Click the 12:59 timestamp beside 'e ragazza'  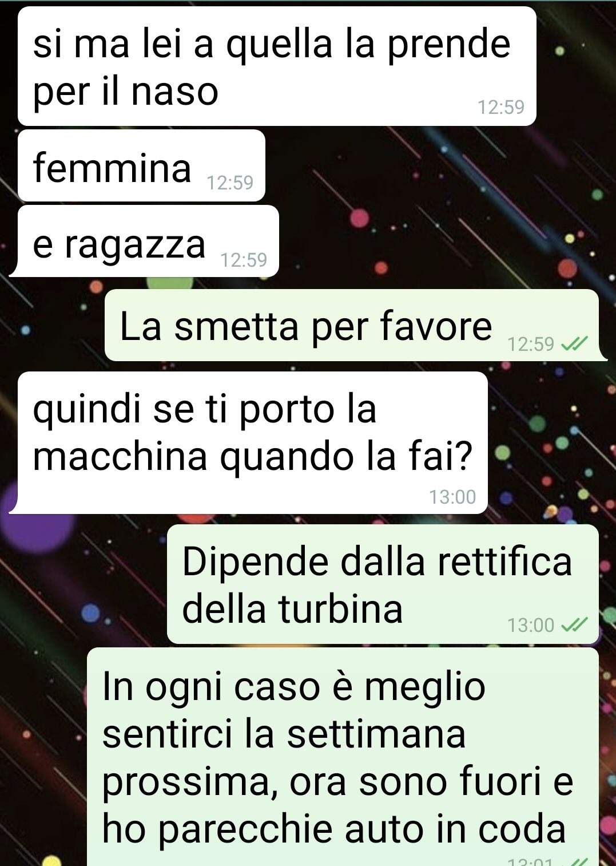click(x=244, y=260)
